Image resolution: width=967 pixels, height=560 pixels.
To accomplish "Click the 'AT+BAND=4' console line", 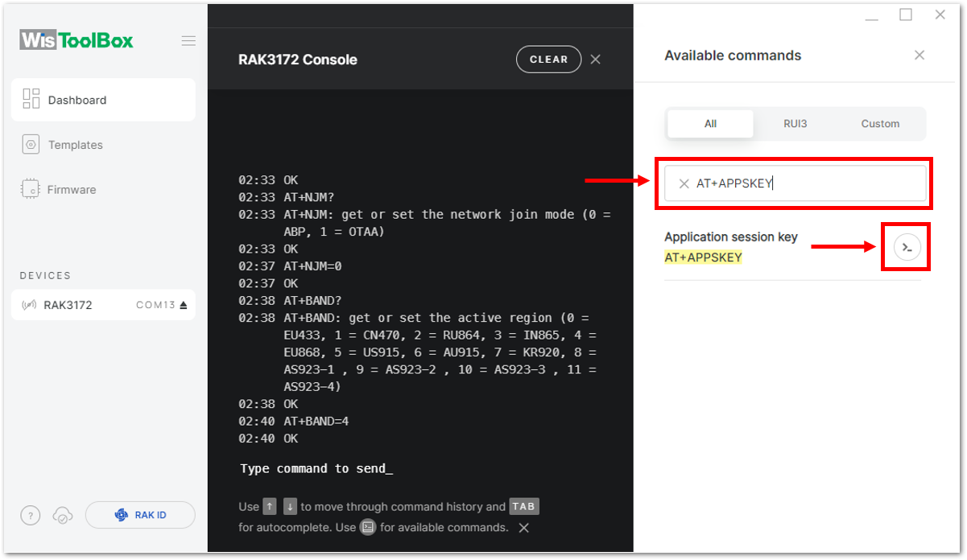I will coord(294,421).
